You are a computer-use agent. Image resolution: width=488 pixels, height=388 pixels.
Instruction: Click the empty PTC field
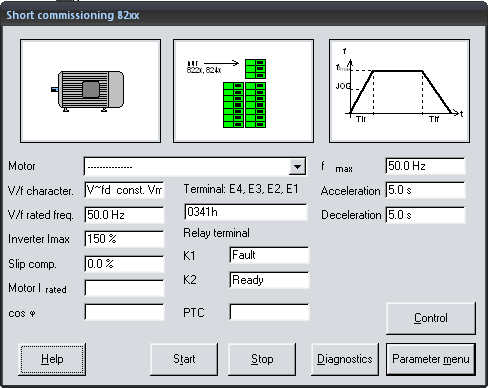coord(269,312)
